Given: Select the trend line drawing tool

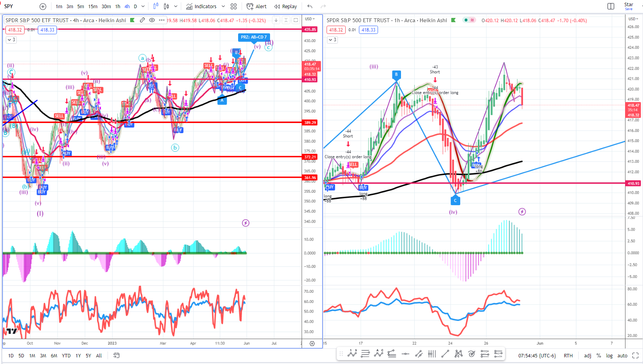Looking at the screenshot, I should point(445,353).
